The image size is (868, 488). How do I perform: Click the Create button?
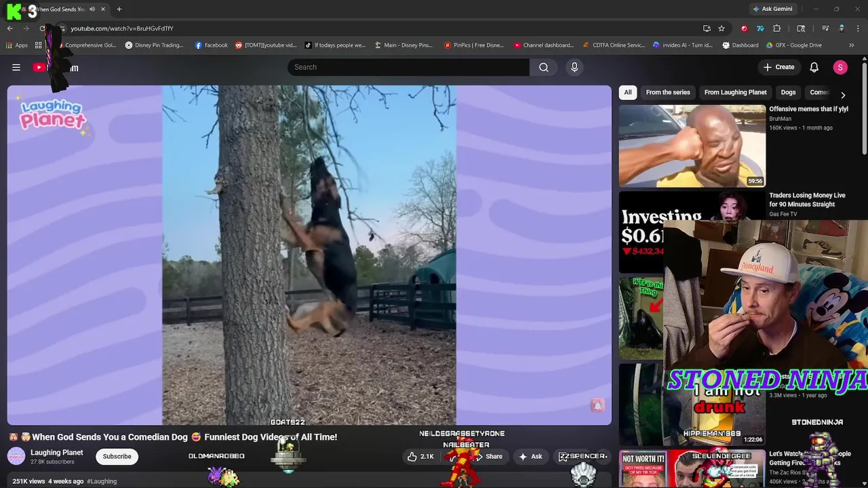pyautogui.click(x=778, y=67)
